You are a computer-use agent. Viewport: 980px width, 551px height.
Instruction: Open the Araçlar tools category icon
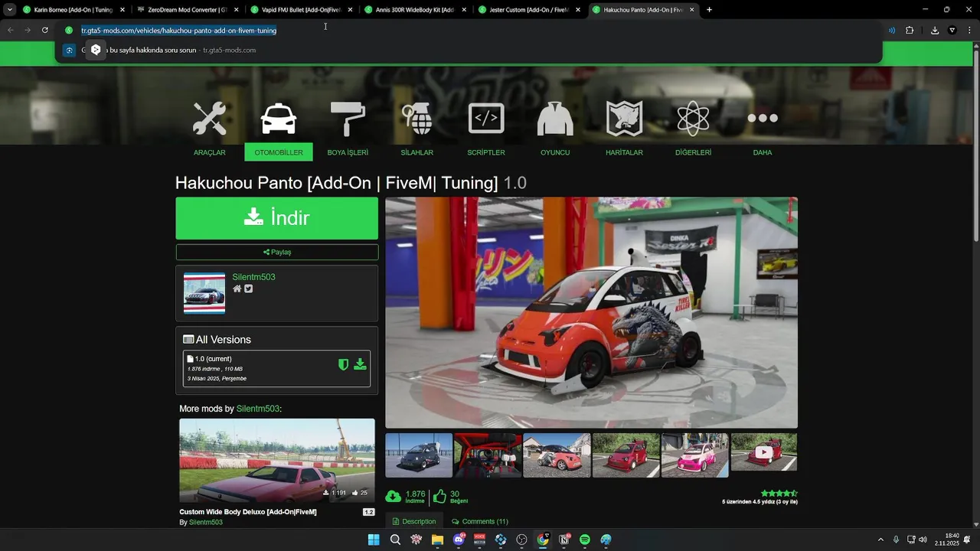pos(209,119)
